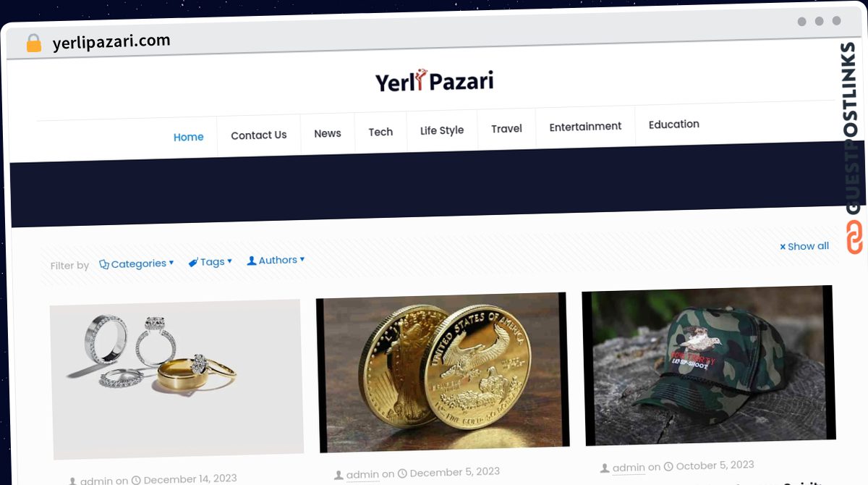Select the Life Style menu item

tap(442, 130)
